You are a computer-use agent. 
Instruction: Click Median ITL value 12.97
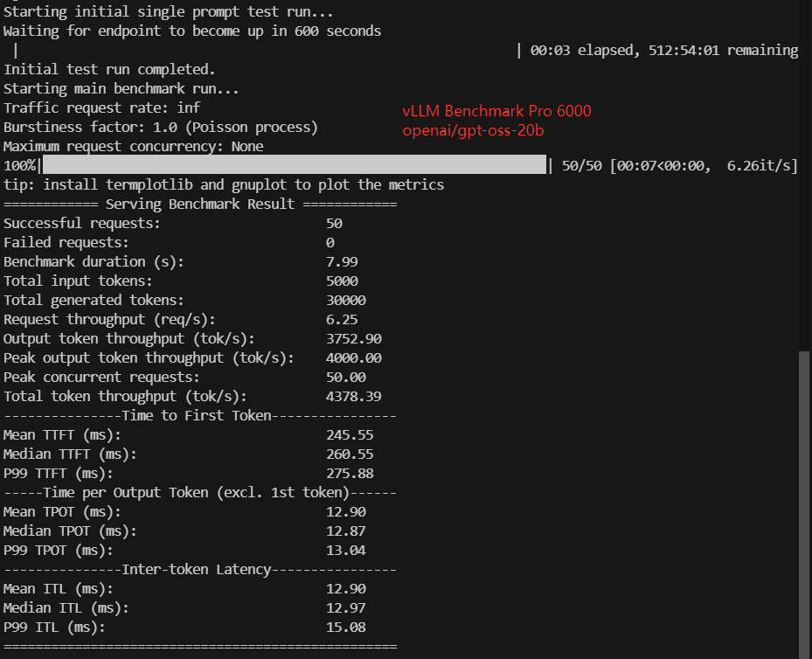pos(346,607)
